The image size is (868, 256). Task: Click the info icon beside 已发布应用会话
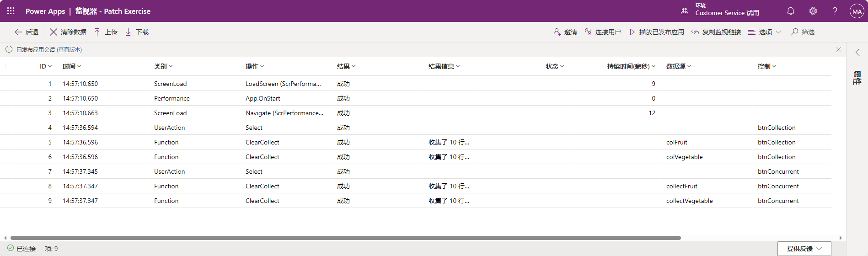pyautogui.click(x=9, y=49)
